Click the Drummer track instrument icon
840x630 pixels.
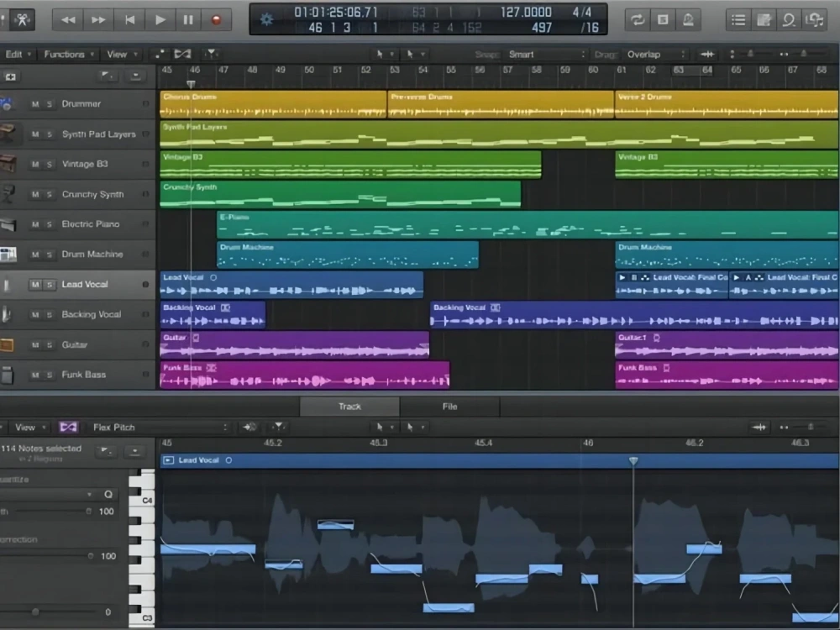tap(7, 104)
